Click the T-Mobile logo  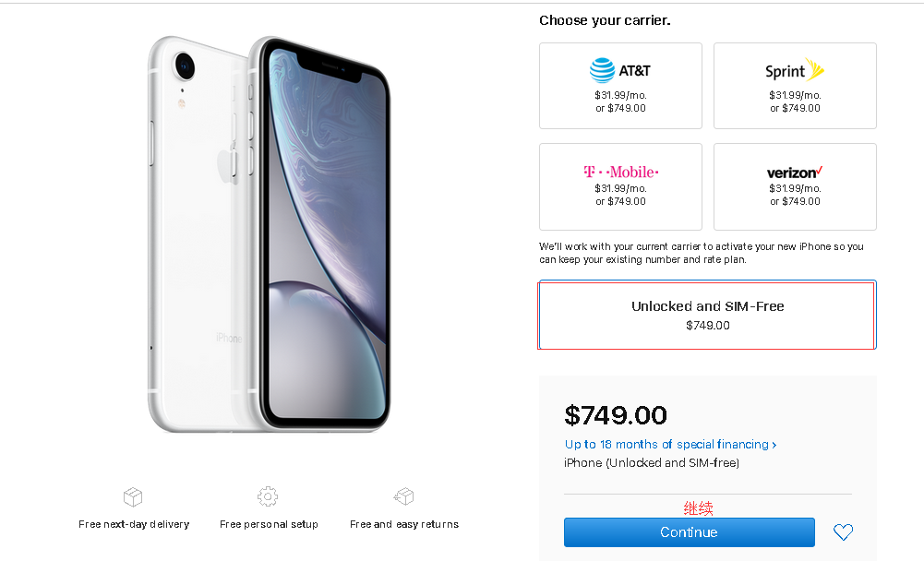coord(620,172)
